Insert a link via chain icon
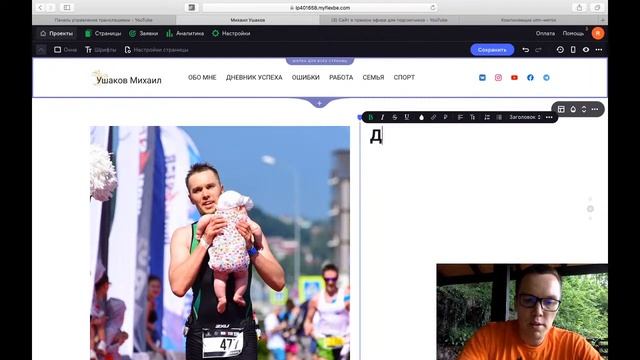Screen dimensions: 640x360 pos(433,117)
